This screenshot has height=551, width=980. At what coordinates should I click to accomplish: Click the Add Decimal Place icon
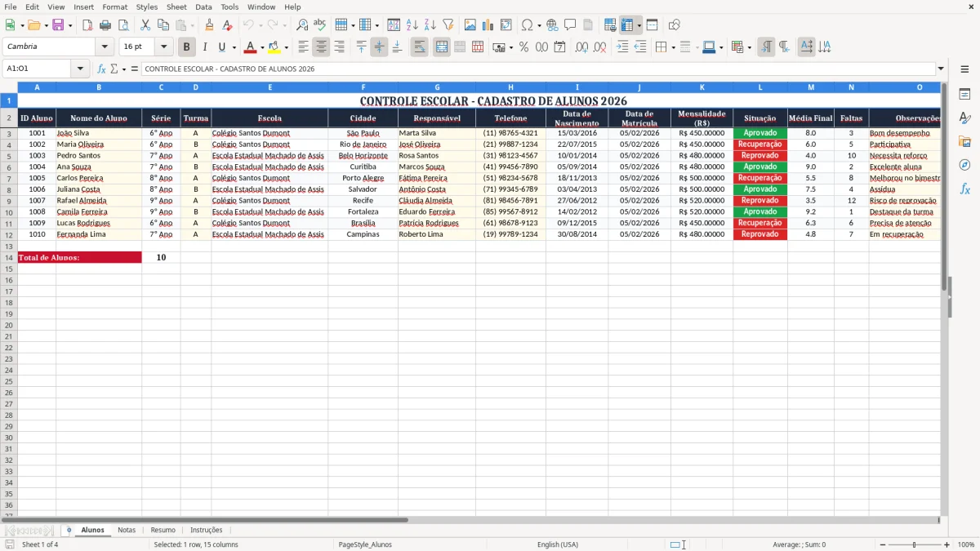(x=582, y=47)
